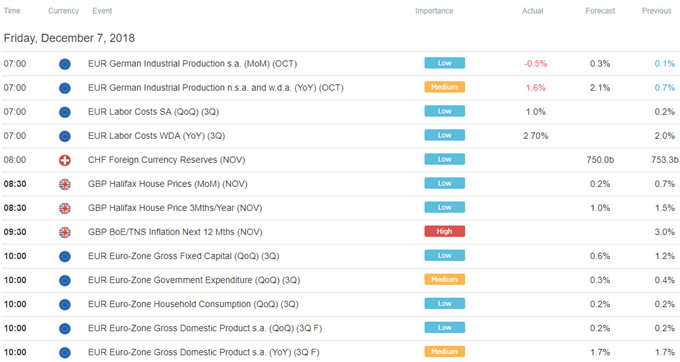Click EU flag icon for Household Consumption

pos(65,305)
